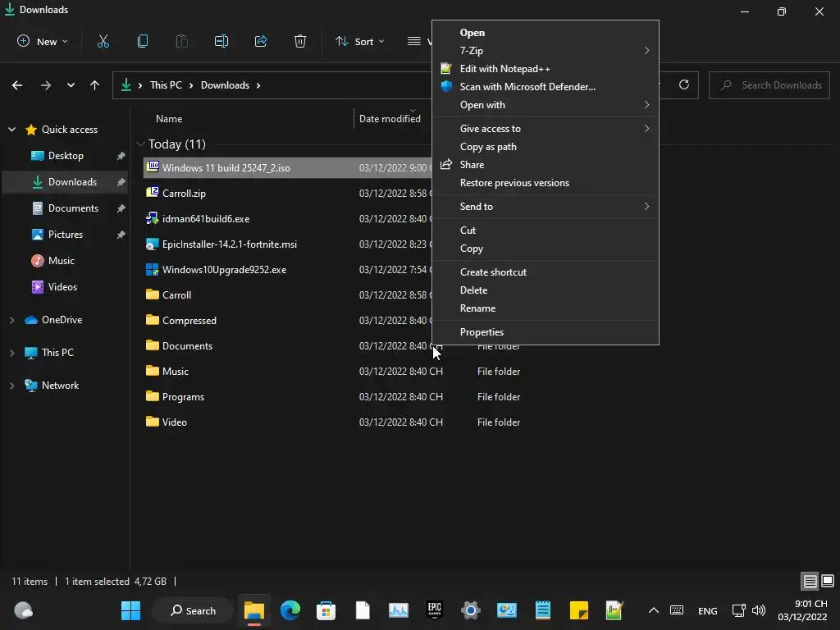Click the network tray icon

point(739,610)
